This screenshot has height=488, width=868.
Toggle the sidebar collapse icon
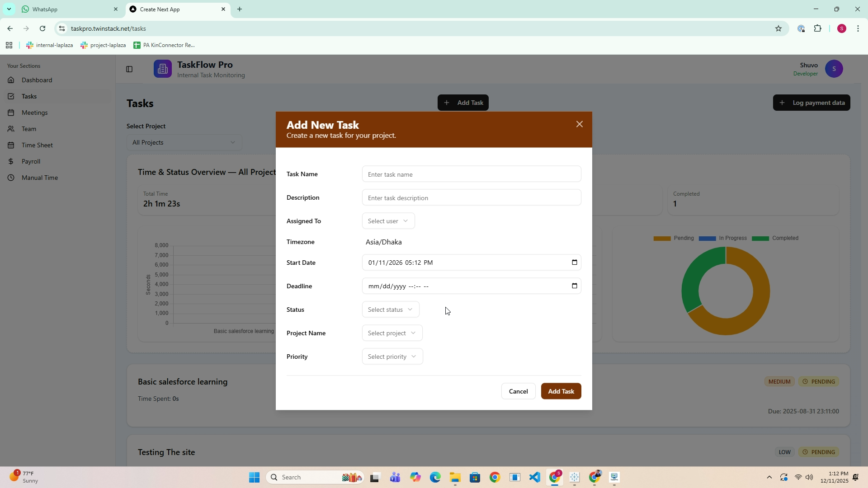click(129, 69)
